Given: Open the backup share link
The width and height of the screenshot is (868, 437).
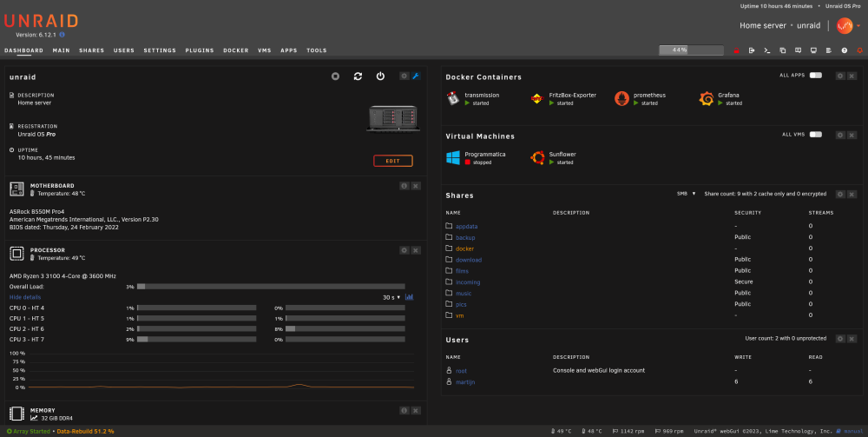Looking at the screenshot, I should point(465,237).
